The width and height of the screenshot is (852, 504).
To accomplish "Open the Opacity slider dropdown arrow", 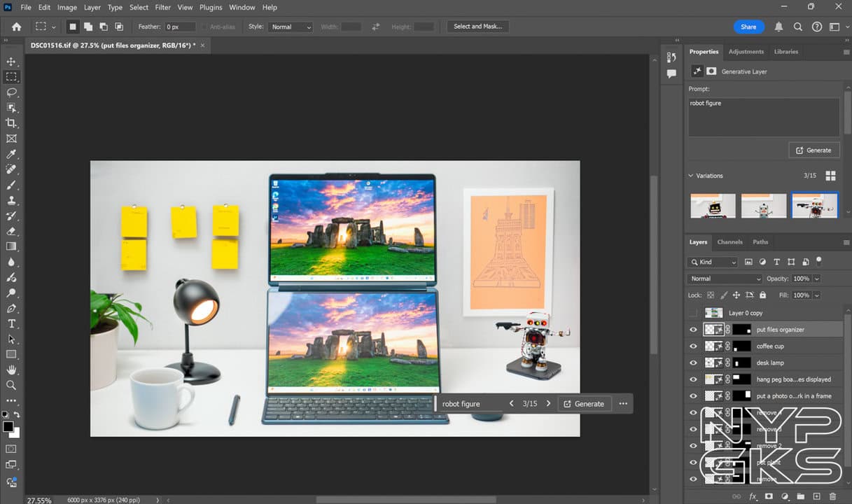I will click(x=817, y=279).
